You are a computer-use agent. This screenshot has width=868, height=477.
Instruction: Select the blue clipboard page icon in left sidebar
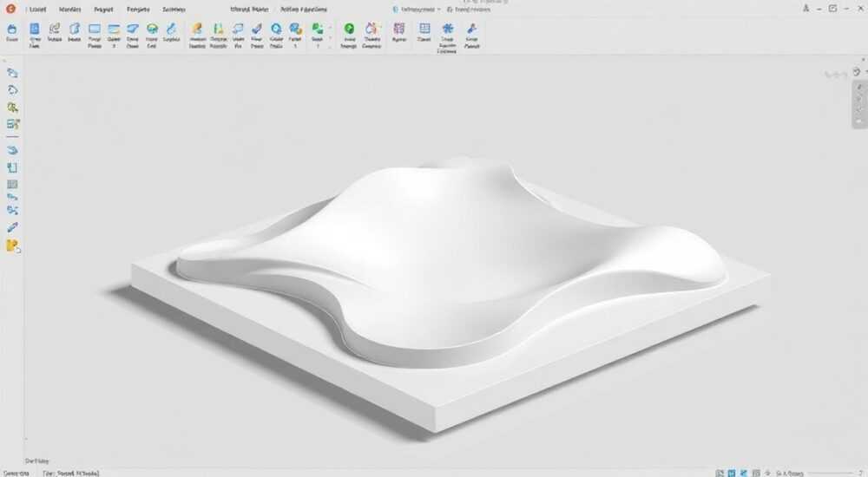click(x=12, y=167)
